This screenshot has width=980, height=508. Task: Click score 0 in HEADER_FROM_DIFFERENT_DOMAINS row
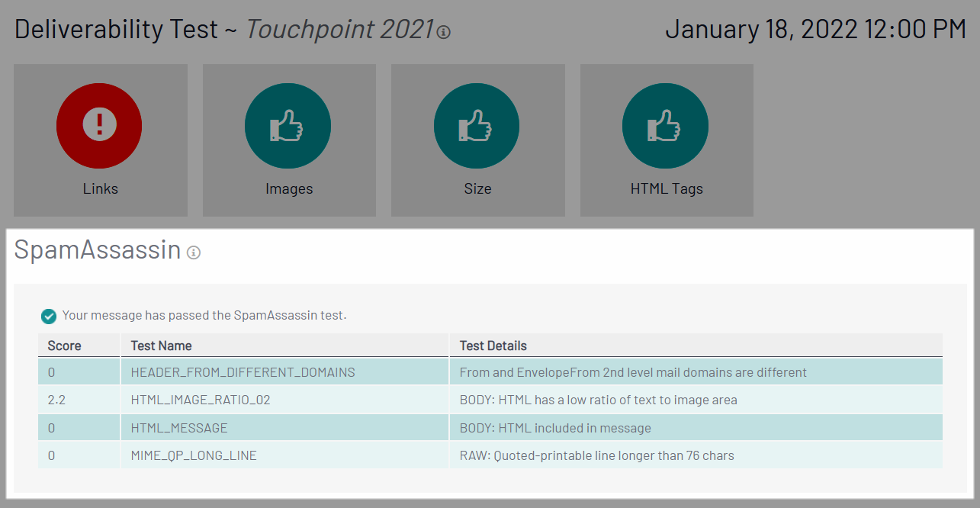click(x=51, y=373)
